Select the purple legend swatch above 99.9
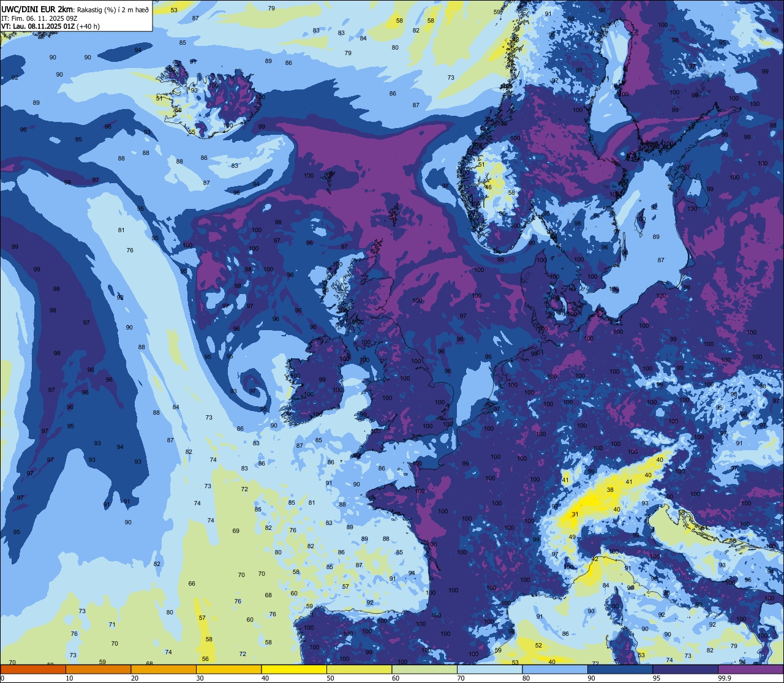Image resolution: width=784 pixels, height=683 pixels. pyautogui.click(x=750, y=669)
